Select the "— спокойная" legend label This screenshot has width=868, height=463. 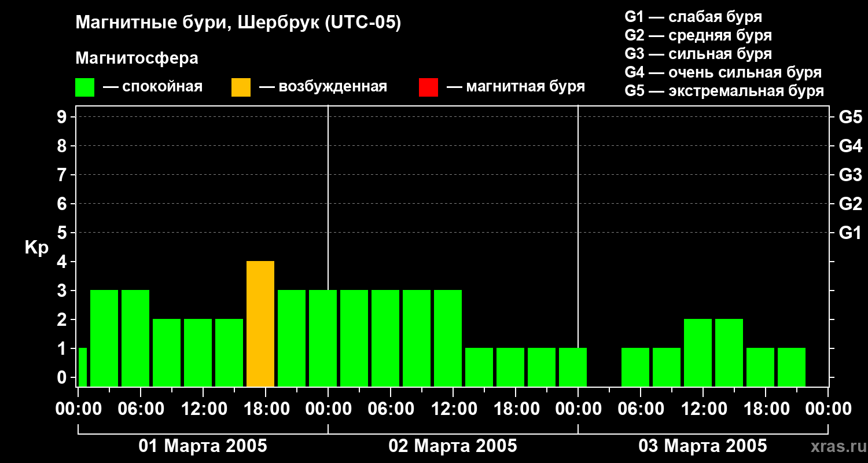click(x=153, y=87)
